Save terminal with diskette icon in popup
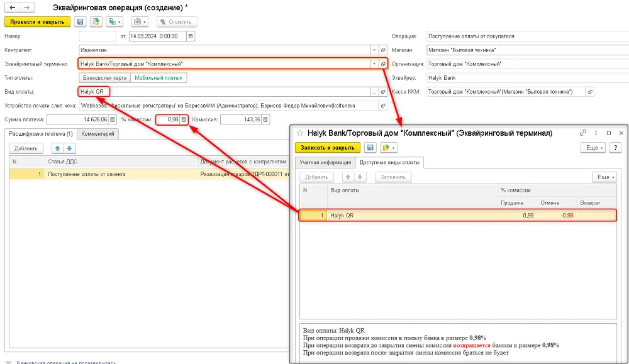This screenshot has height=364, width=629. point(370,148)
